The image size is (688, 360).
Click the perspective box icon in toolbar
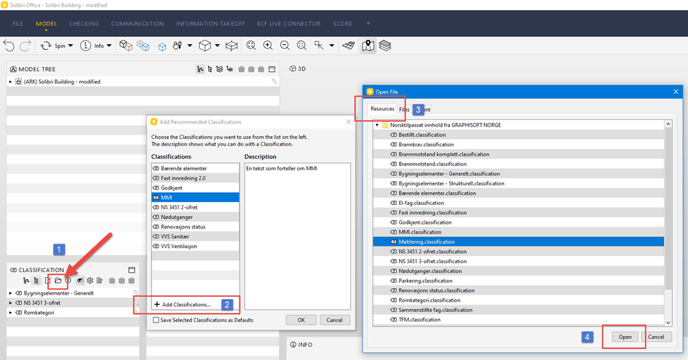pos(232,46)
